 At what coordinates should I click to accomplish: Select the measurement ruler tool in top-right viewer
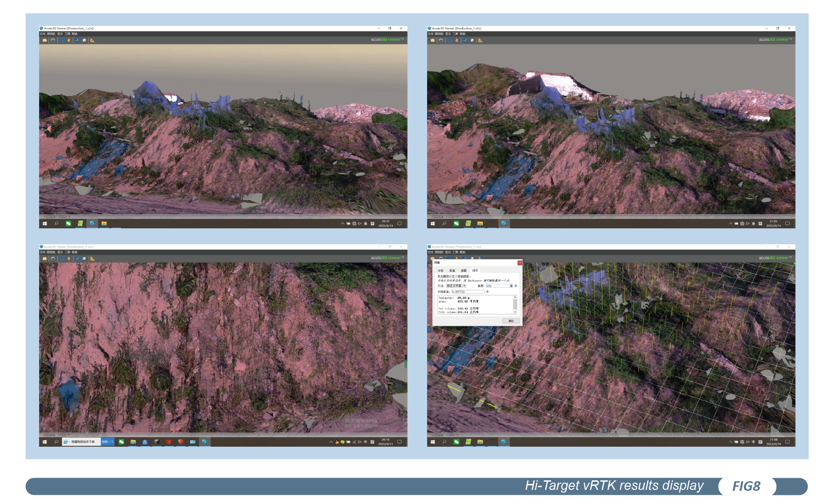point(480,40)
